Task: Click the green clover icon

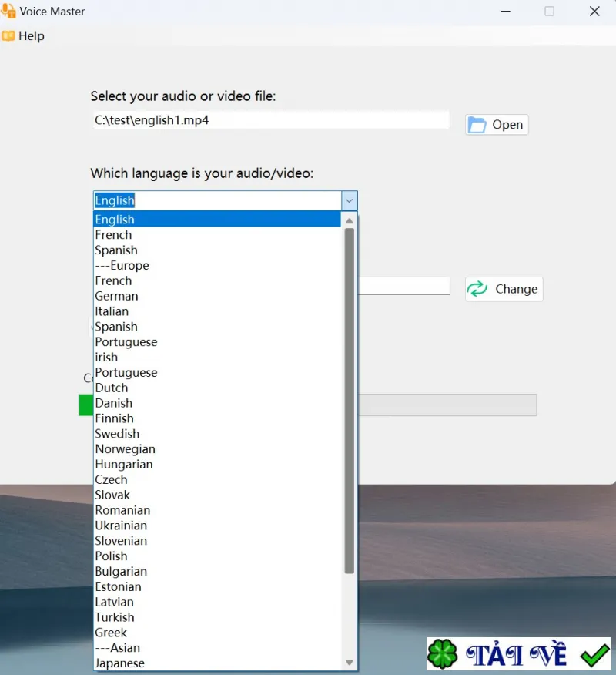Action: [442, 654]
